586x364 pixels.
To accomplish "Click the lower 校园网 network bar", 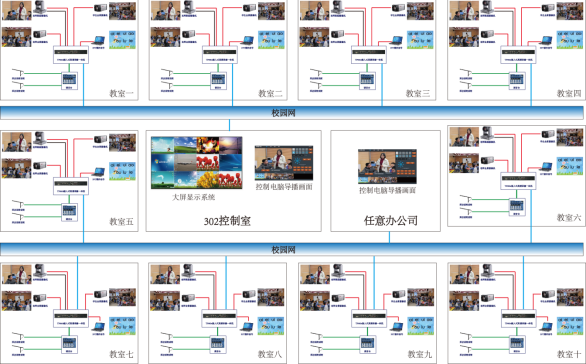I will click(x=292, y=249).
